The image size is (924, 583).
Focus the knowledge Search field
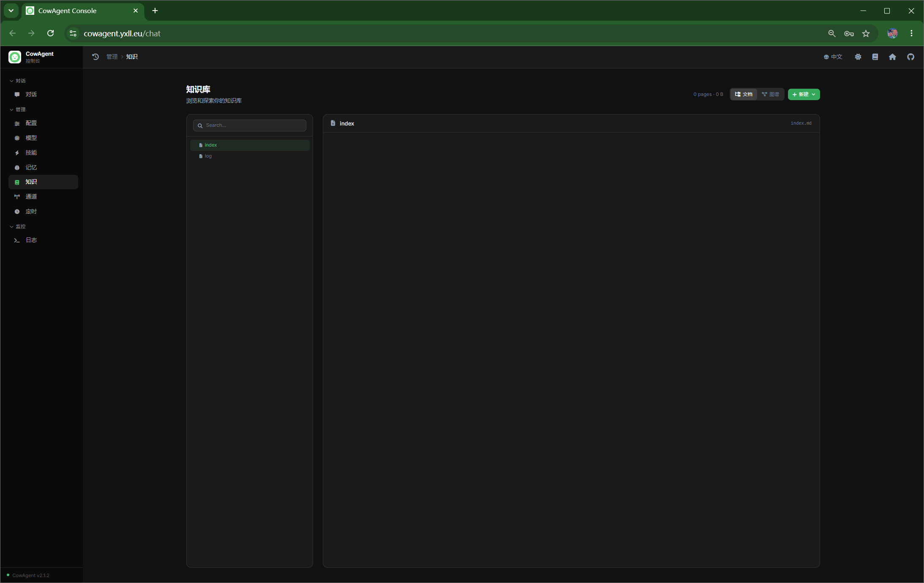(250, 125)
